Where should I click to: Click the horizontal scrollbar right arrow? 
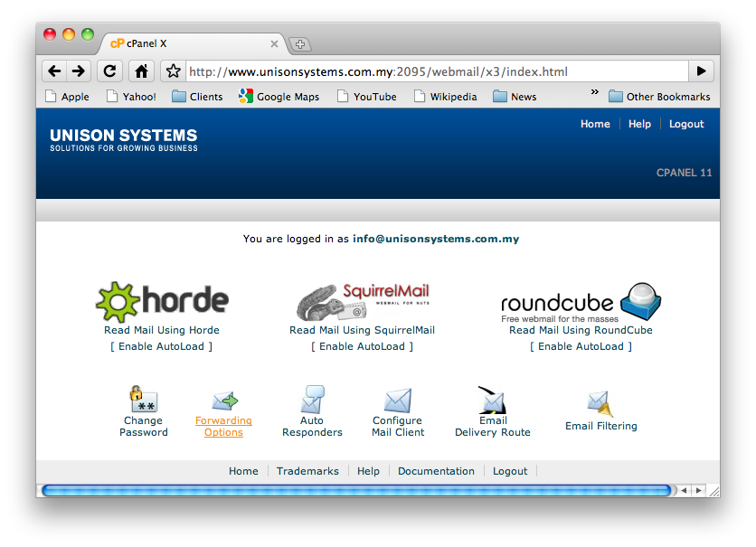click(698, 490)
